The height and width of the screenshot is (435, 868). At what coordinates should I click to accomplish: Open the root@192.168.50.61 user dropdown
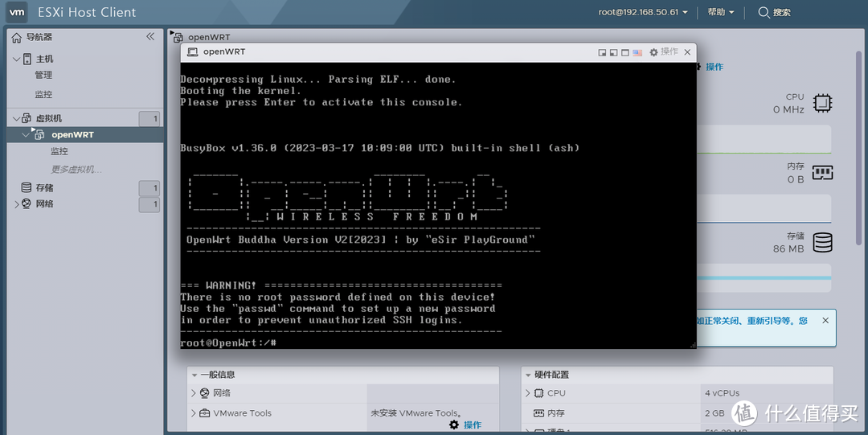[643, 12]
